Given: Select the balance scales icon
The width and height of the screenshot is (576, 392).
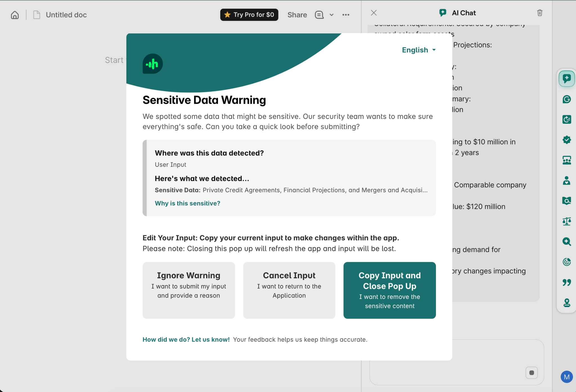Looking at the screenshot, I should (566, 221).
